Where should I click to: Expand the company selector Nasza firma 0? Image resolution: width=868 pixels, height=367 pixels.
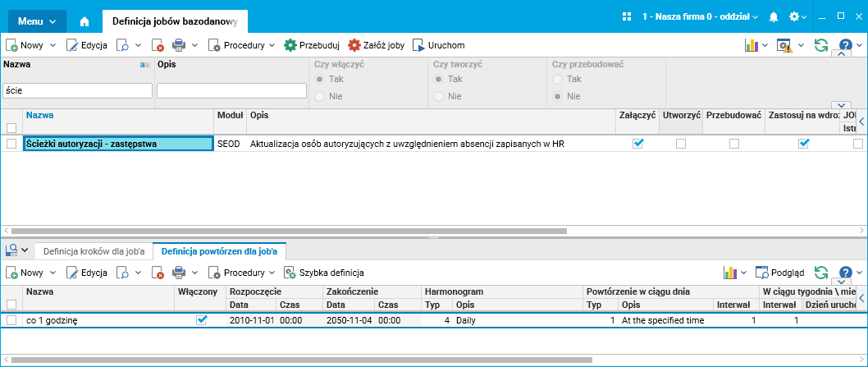click(701, 17)
